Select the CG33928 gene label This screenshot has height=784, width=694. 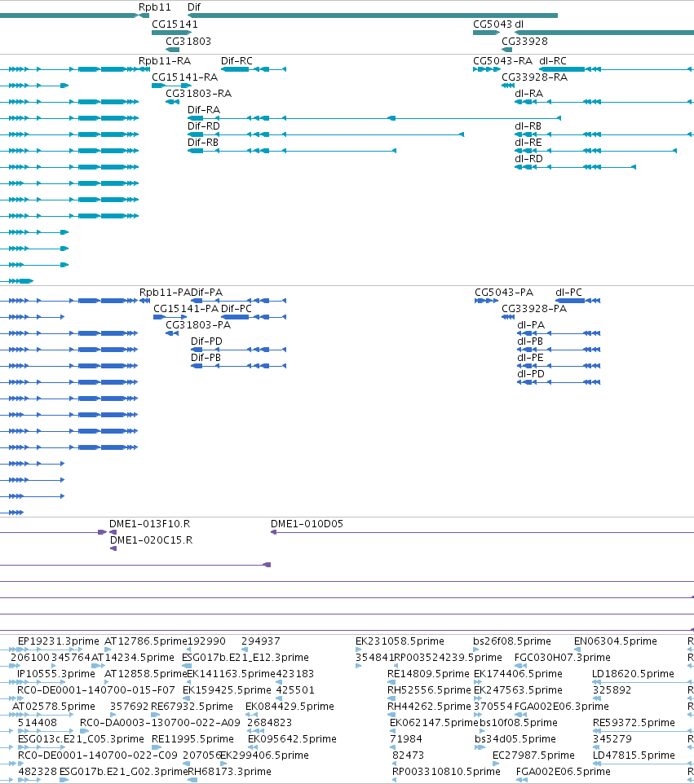click(524, 41)
